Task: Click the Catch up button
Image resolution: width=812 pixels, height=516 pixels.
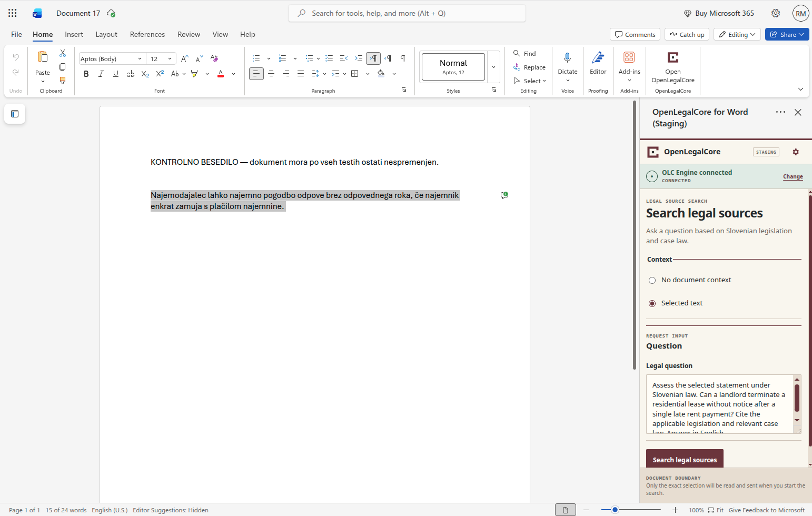Action: [687, 34]
